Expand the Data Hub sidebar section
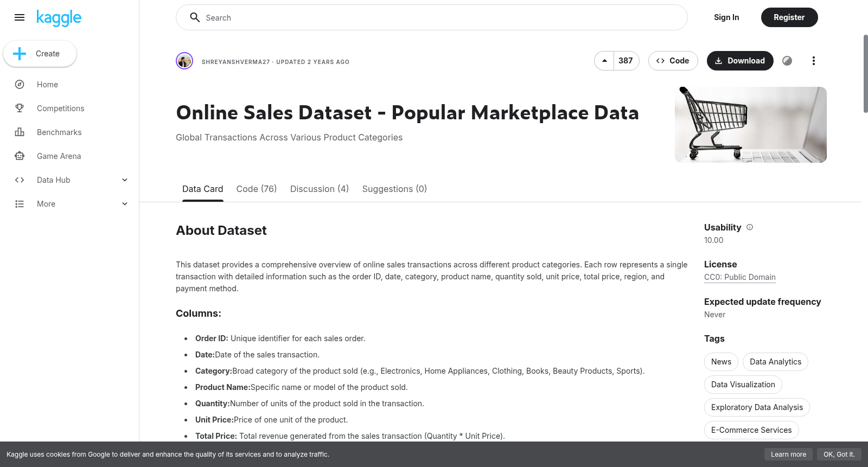Viewport: 868px width, 467px height. (125, 180)
